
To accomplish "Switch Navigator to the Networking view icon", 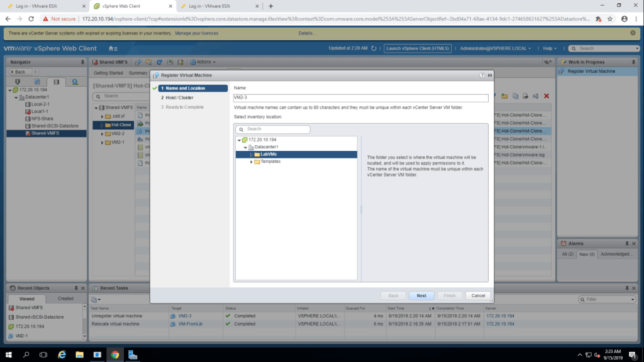I will [74, 82].
